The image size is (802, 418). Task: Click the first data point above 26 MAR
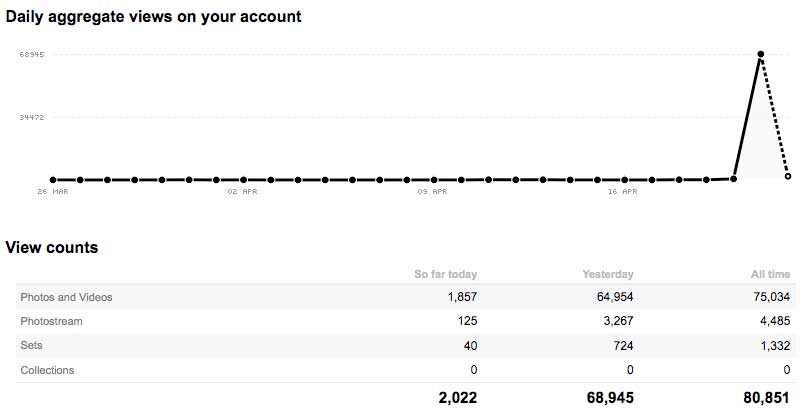tap(53, 180)
